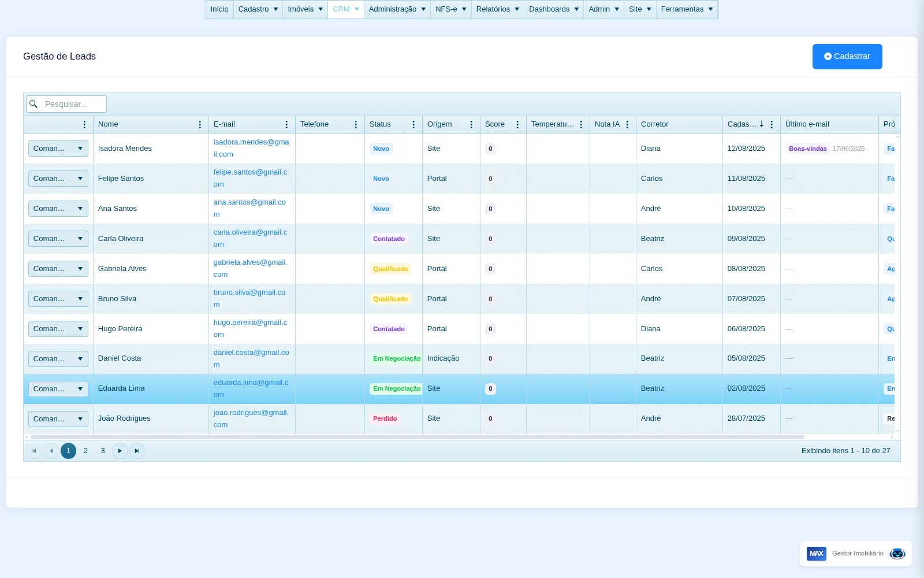Open felipe.santos@gmail.com email link

coord(250,178)
